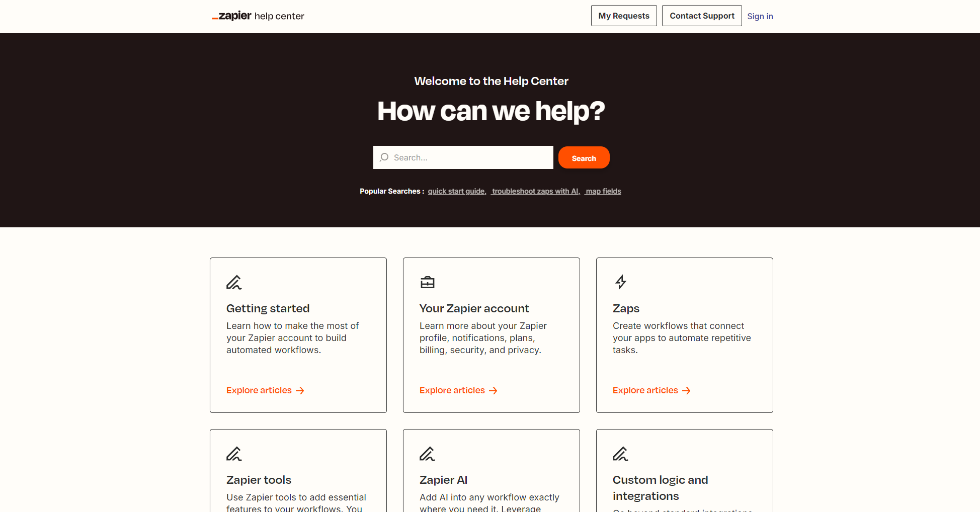The image size is (980, 512).
Task: Click the lightning bolt icon on Zaps card
Action: click(x=621, y=282)
